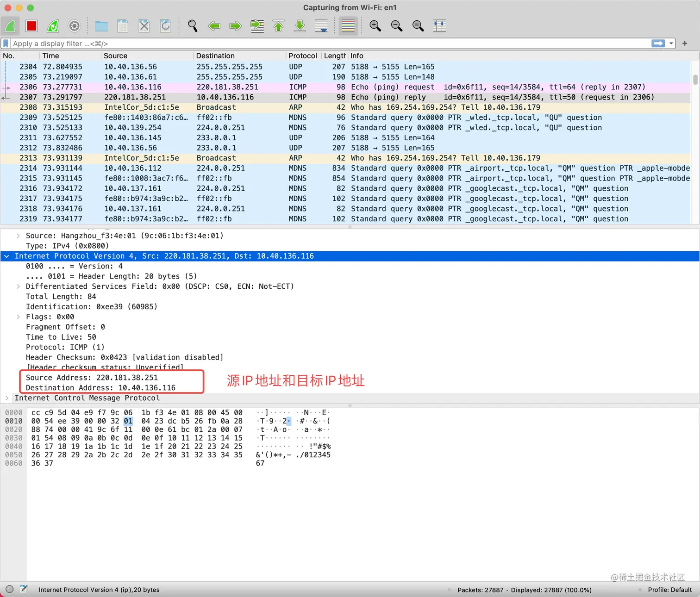The image size is (700, 597).
Task: Sort by the Protocol column header
Action: pos(303,56)
